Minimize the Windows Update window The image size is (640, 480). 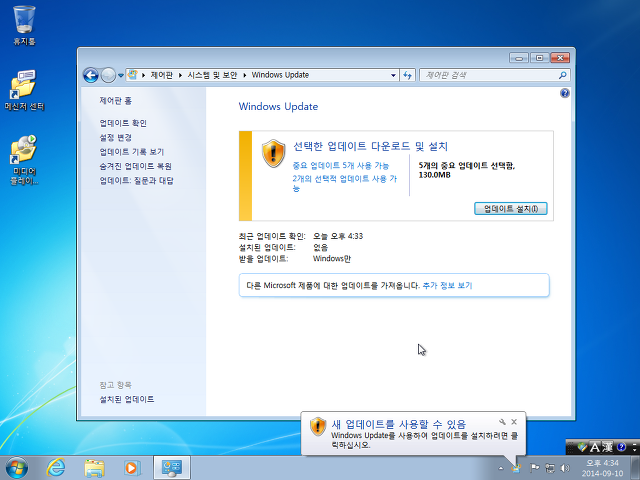click(519, 58)
